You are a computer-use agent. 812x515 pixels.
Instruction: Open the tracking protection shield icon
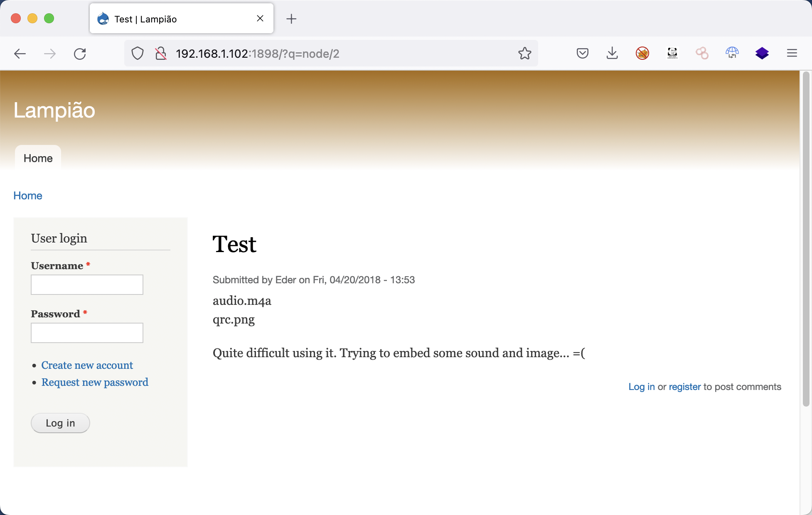coord(138,54)
